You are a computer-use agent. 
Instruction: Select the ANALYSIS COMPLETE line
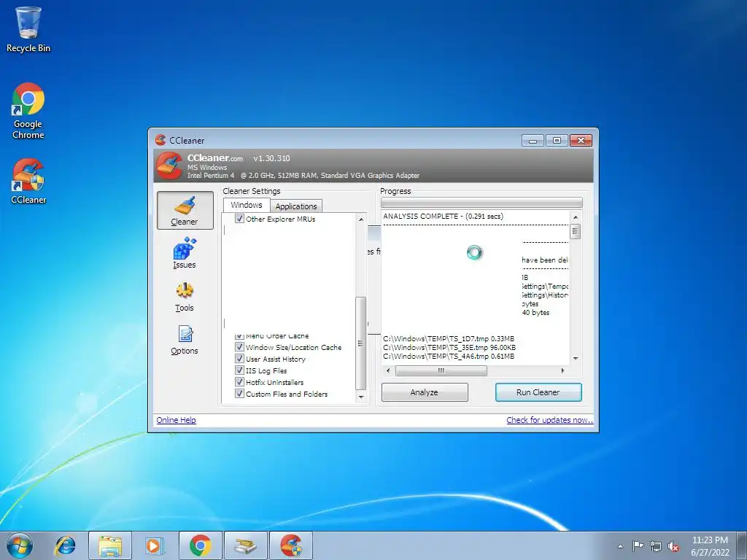click(x=443, y=216)
